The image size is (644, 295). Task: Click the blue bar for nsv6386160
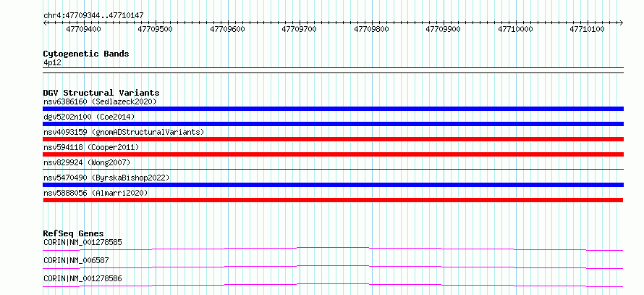[333, 109]
